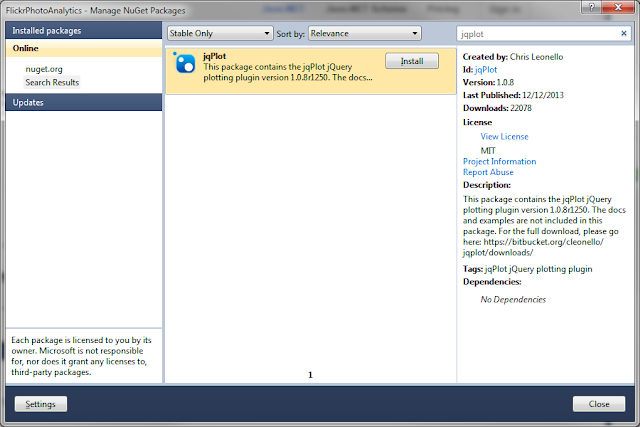This screenshot has width=640, height=427.
Task: Click the Last Published 12/12/2013 text
Action: (513, 95)
